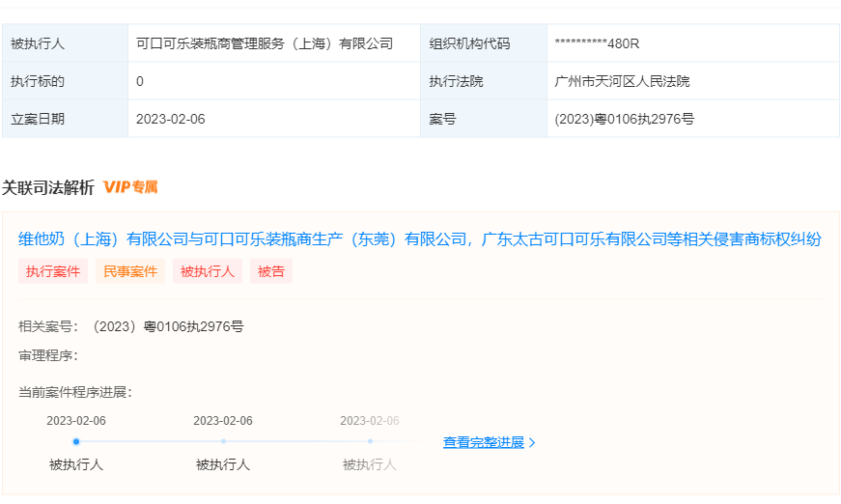
Task: Click the 执行法院 label cell
Action: coord(484,81)
